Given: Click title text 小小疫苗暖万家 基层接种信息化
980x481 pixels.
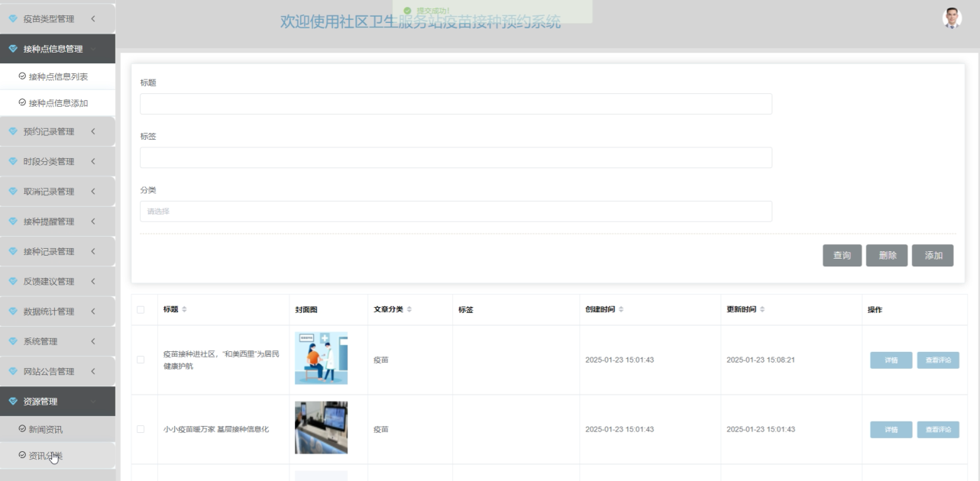Looking at the screenshot, I should (x=216, y=429).
